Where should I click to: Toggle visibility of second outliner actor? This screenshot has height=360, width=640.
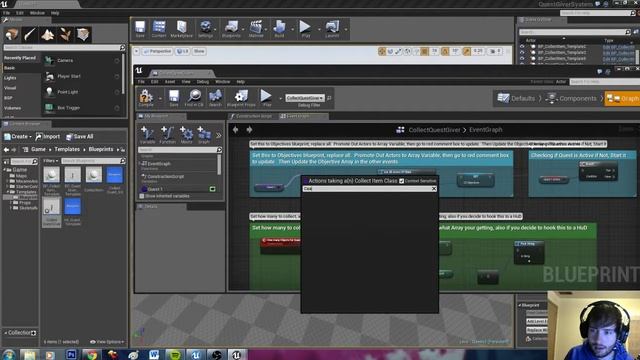point(522,53)
